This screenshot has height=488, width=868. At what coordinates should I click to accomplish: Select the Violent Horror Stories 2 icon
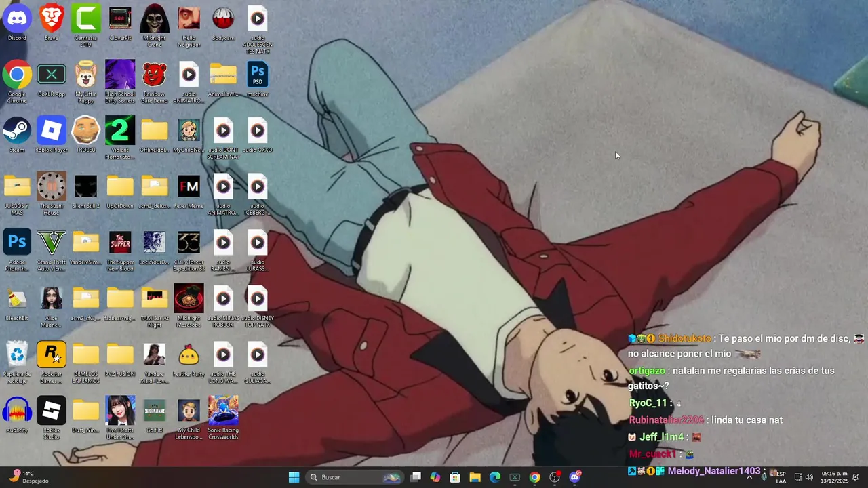coord(120,138)
